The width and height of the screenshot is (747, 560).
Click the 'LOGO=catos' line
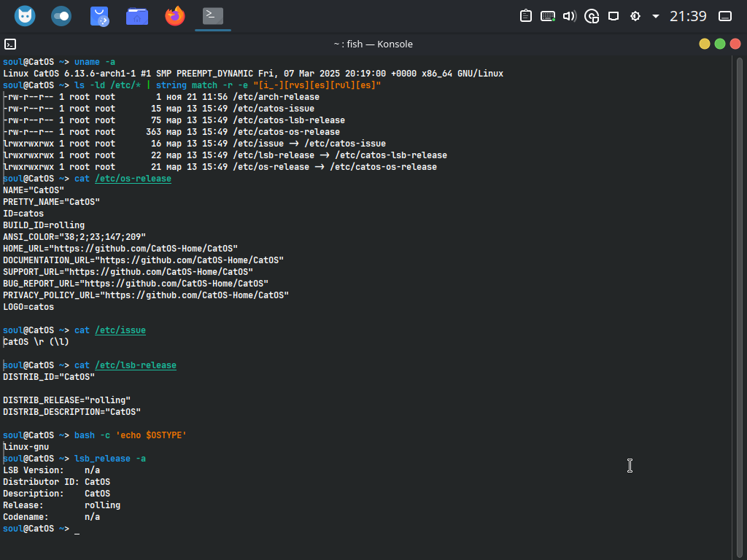pyautogui.click(x=28, y=307)
